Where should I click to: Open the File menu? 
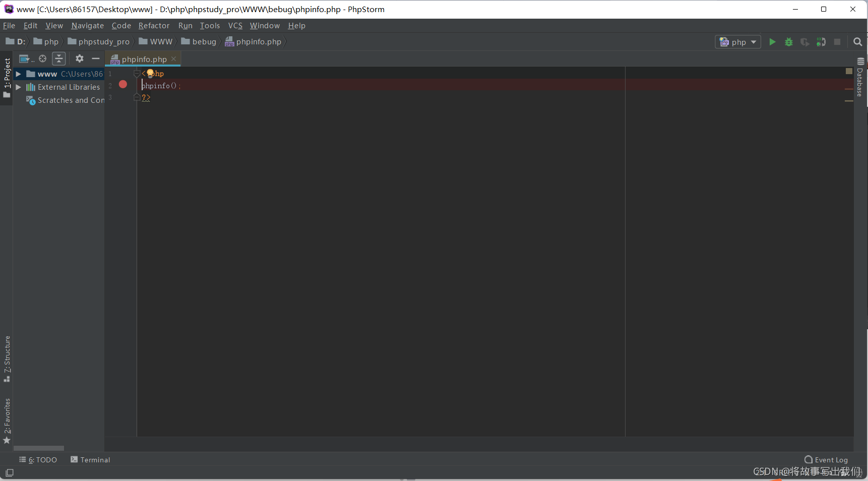coord(9,26)
